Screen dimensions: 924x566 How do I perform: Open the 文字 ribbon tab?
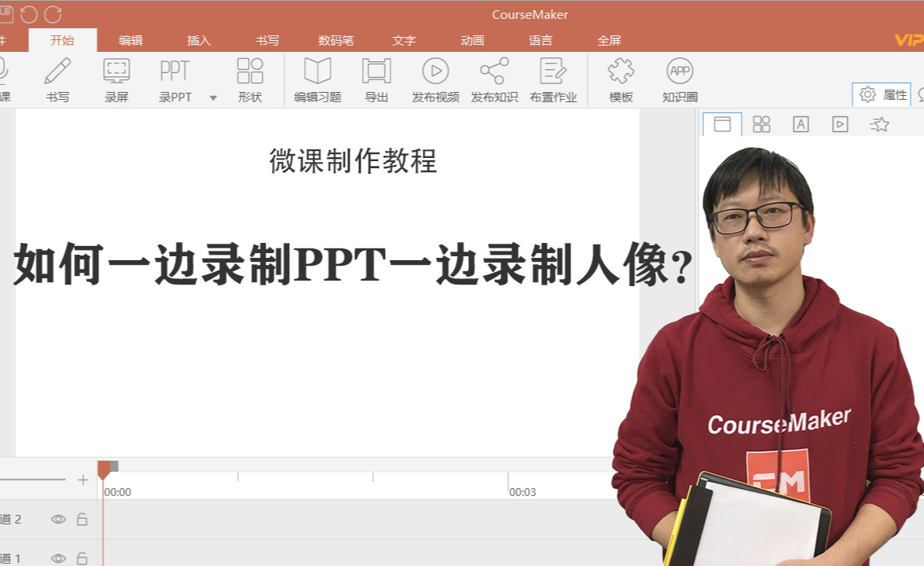coord(404,40)
